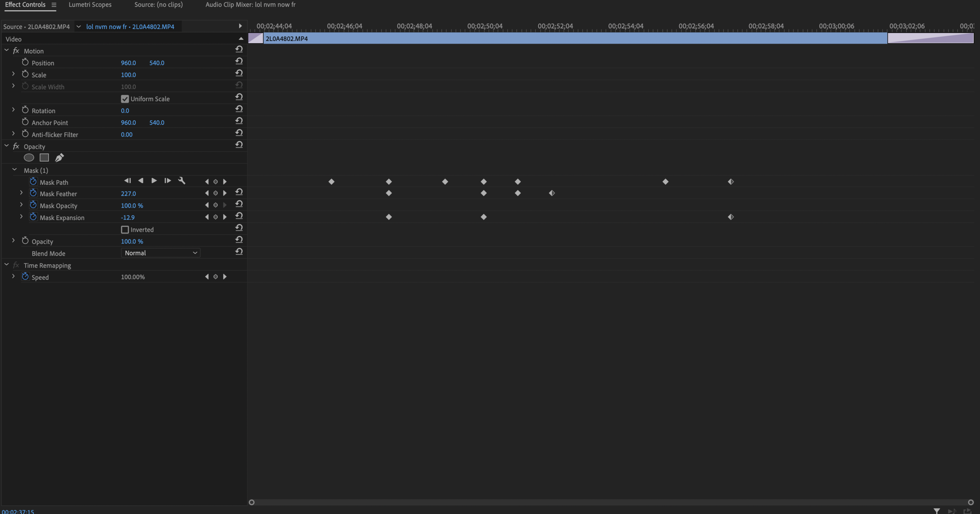The width and height of the screenshot is (980, 514).
Task: Switch to the Lumetri Scopes tab
Action: click(x=90, y=5)
